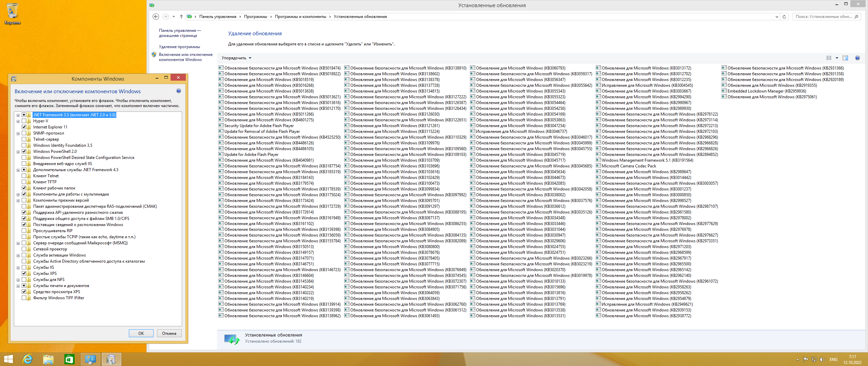Uncheck Службы XPS

point(24,273)
